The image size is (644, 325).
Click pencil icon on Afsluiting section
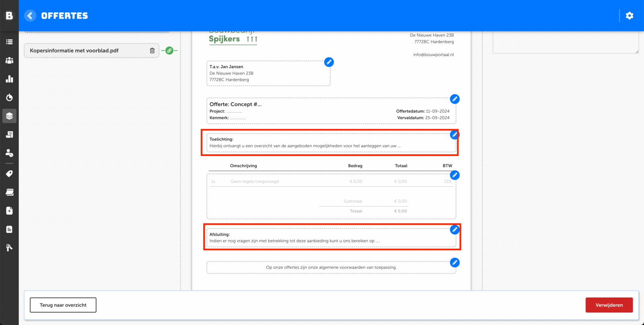tap(454, 230)
